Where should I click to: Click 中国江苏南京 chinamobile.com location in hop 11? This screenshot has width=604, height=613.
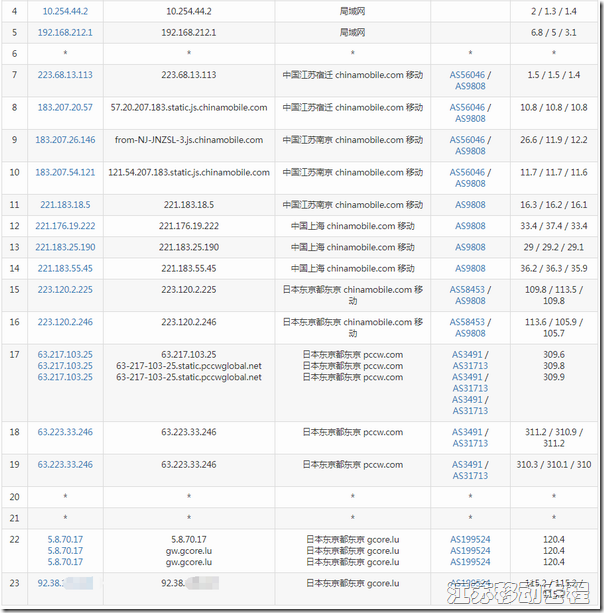pyautogui.click(x=353, y=204)
